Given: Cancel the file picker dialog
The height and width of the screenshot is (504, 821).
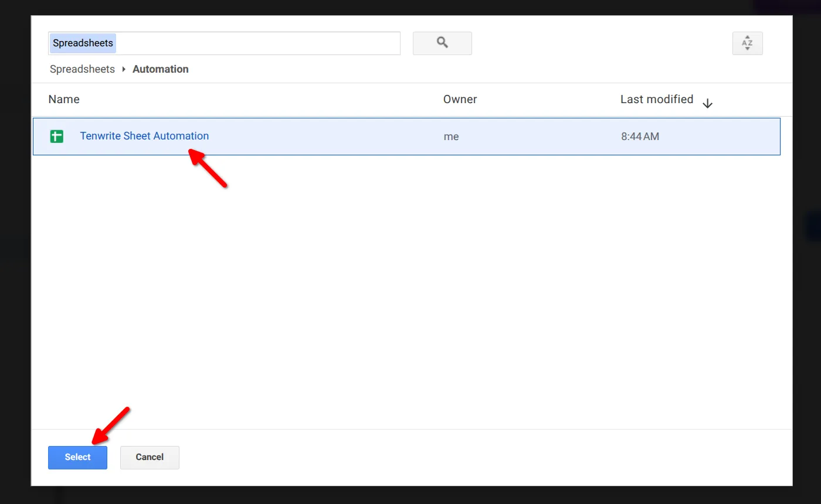Looking at the screenshot, I should pyautogui.click(x=150, y=457).
